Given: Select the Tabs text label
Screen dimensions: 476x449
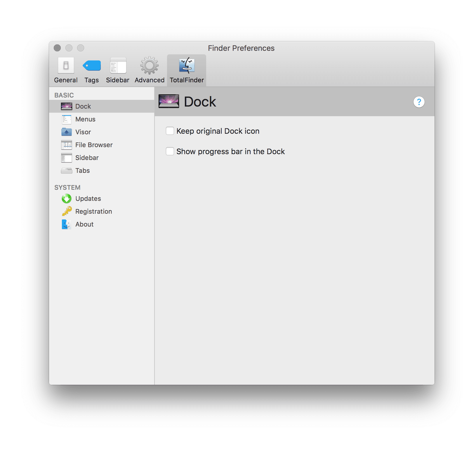Looking at the screenshot, I should [82, 170].
